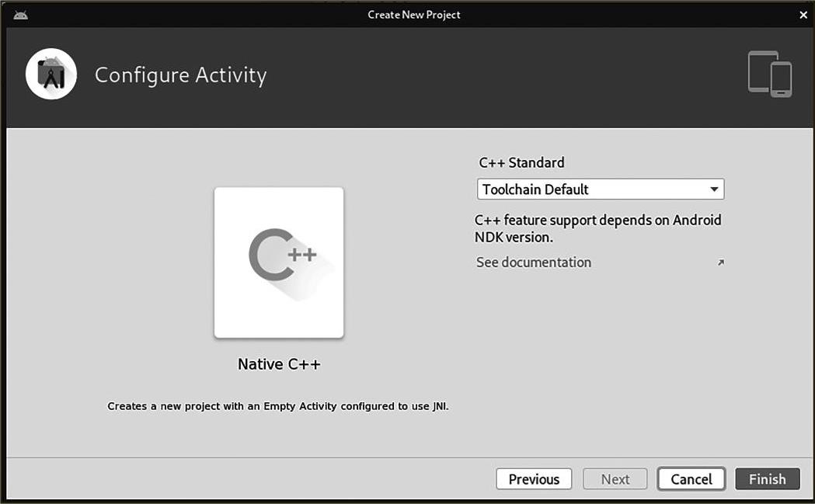This screenshot has height=504, width=815.
Task: Click the Native C++ caption under the card
Action: (x=279, y=364)
